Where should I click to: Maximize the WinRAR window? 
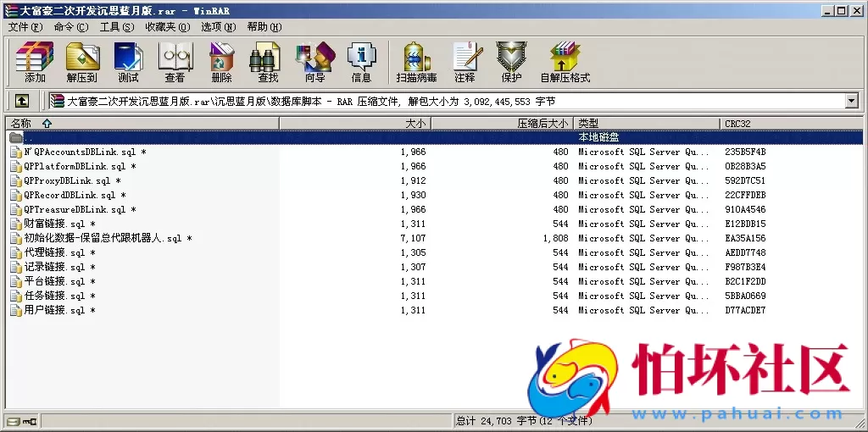click(842, 10)
